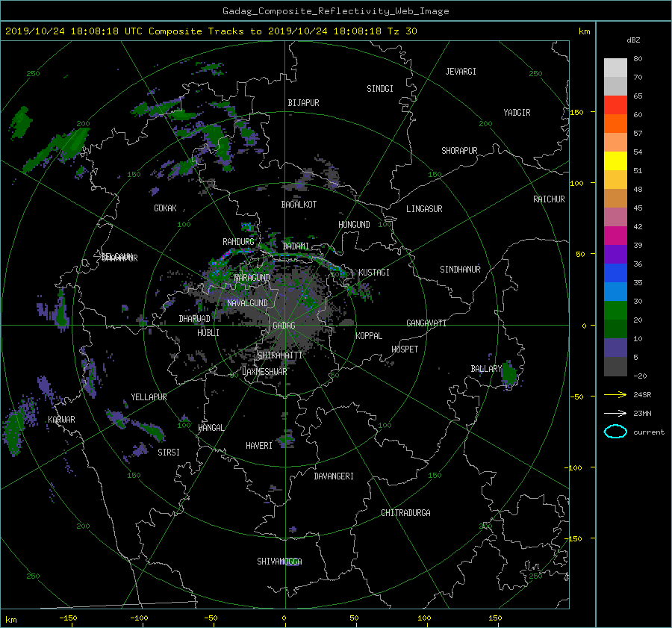Click the dBZ legend heading
Viewport: 672px width, 628px height.
coord(633,40)
